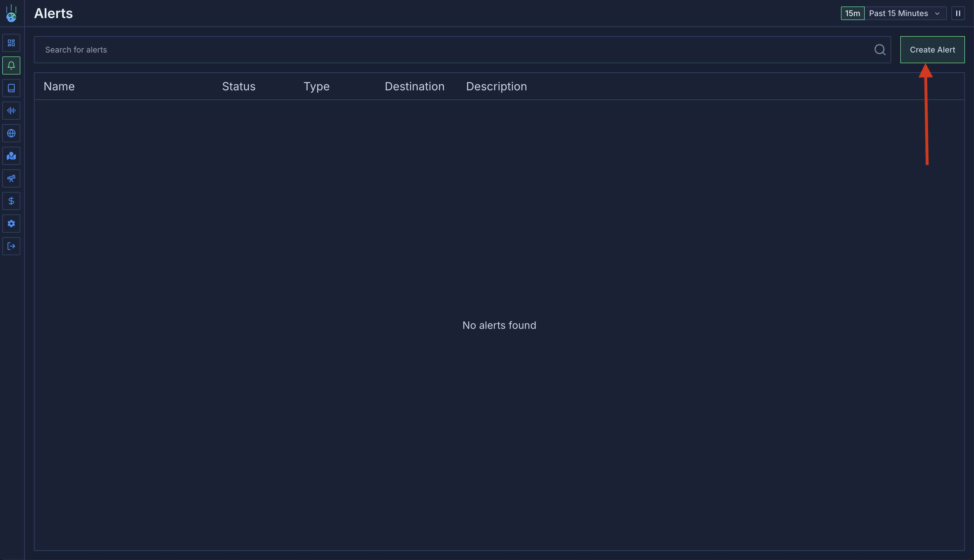Click the comet logo at top left

[11, 14]
